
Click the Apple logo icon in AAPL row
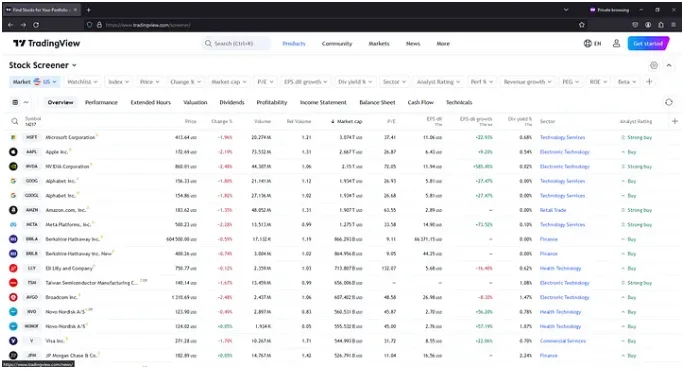point(13,152)
